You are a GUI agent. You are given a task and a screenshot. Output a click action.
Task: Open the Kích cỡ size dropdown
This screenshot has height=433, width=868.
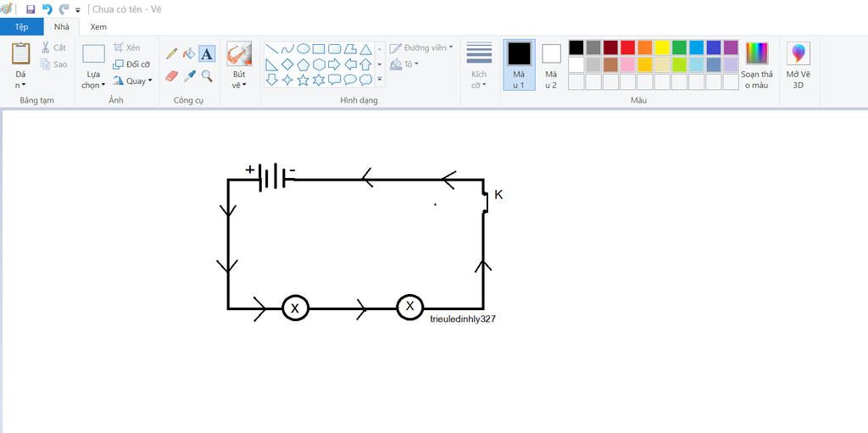479,80
